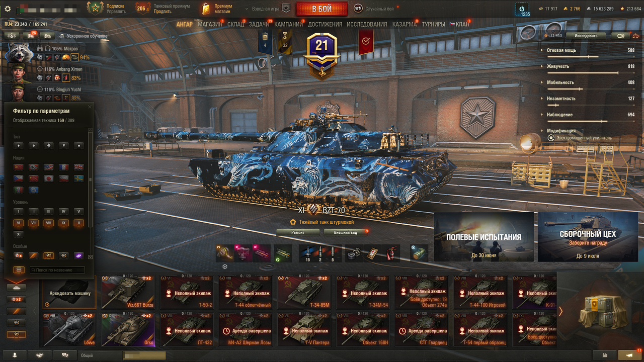
Task: Open the Премиум магазин icon
Action: 205,9
